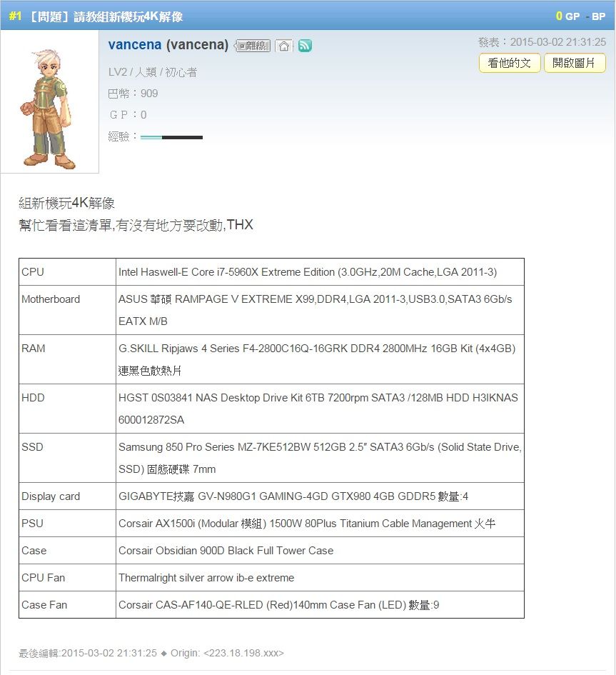Image resolution: width=616 pixels, height=675 pixels.
Task: Click the Motherboard label cell
Action: coord(67,310)
